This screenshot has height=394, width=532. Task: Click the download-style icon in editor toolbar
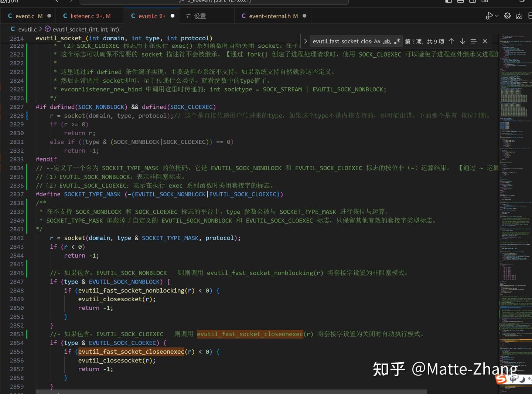(519, 16)
